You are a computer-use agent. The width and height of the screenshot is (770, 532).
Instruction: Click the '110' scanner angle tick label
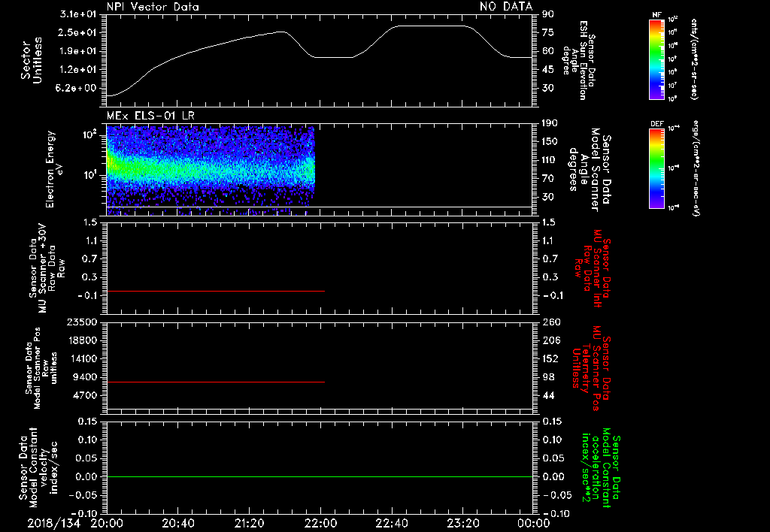click(x=550, y=160)
